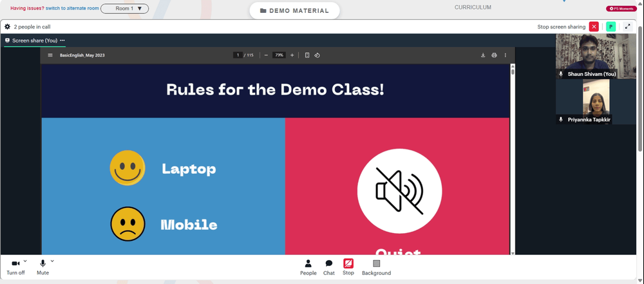Click 'Rules for the Demo Class!' heading
The image size is (644, 284).
[x=275, y=90]
